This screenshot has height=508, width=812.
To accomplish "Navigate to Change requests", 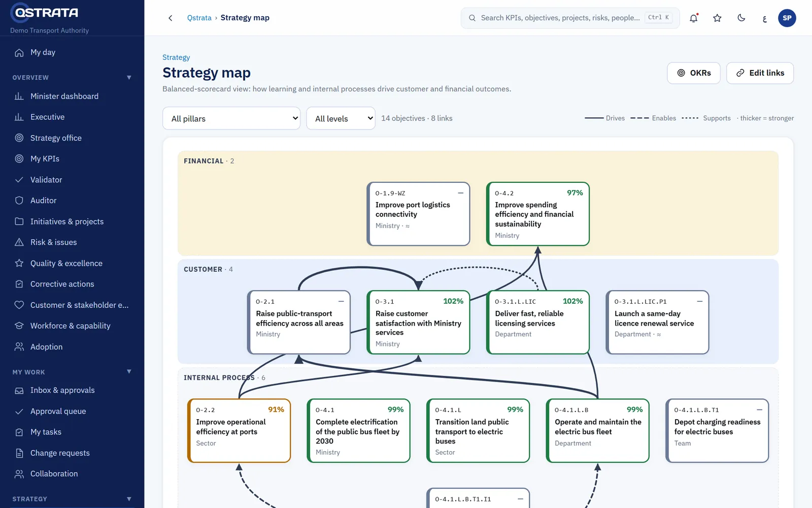I will pos(72,453).
